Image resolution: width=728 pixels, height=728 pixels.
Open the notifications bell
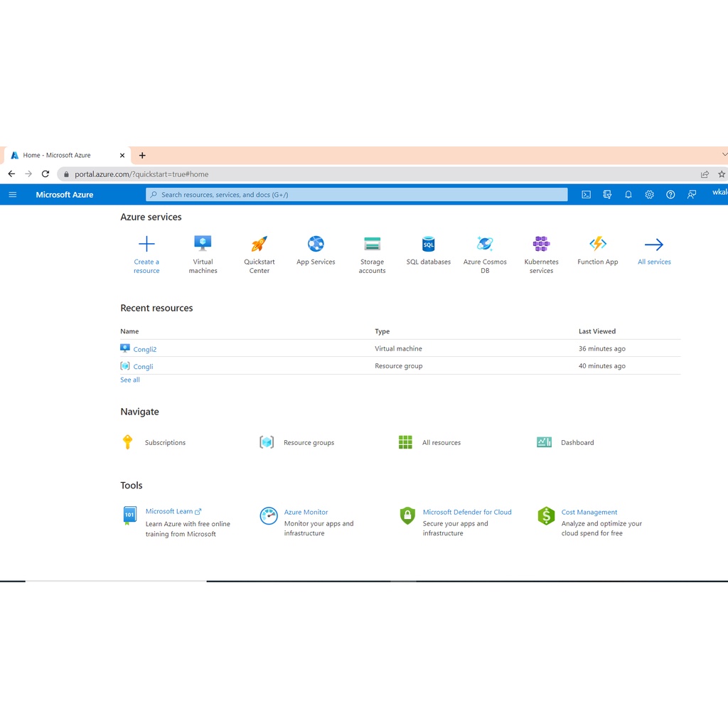(x=628, y=195)
